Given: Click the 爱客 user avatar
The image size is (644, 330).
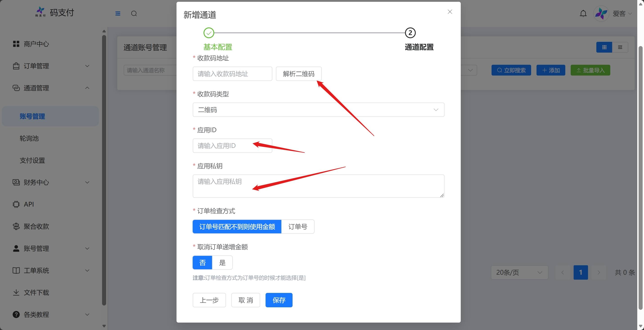Looking at the screenshot, I should [601, 13].
